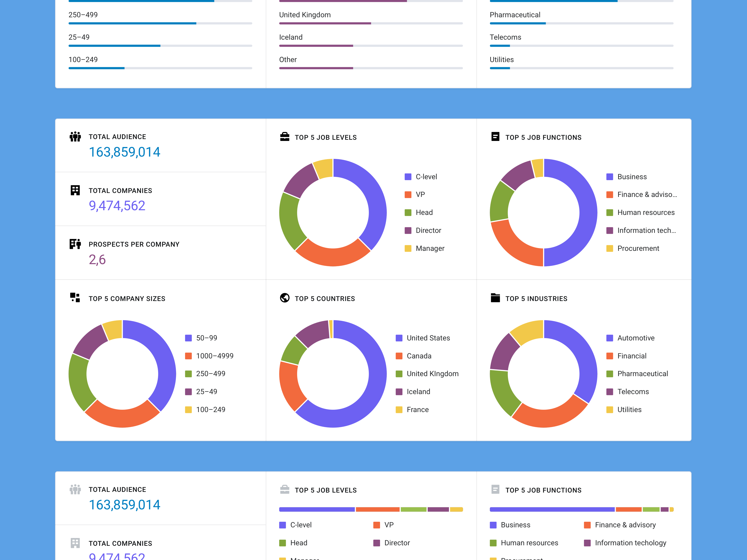Image resolution: width=747 pixels, height=560 pixels.
Task: Click the Top 5 Company Sizes blocks icon
Action: click(x=75, y=298)
